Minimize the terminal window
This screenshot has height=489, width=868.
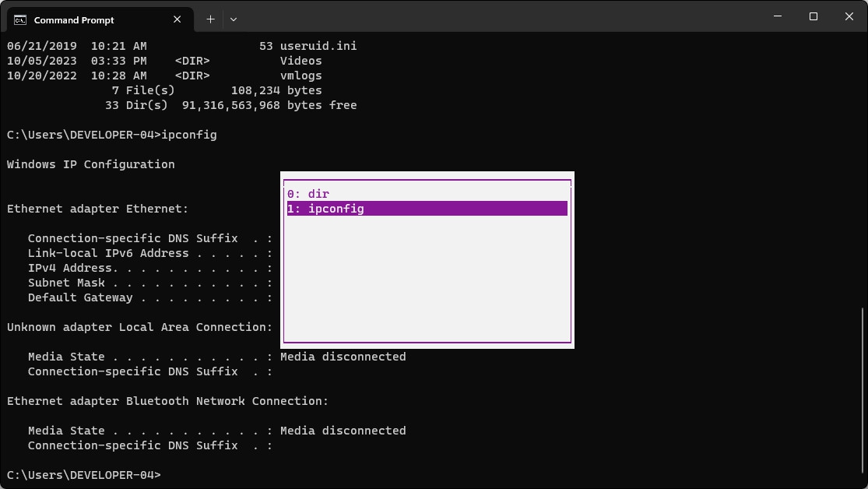778,16
